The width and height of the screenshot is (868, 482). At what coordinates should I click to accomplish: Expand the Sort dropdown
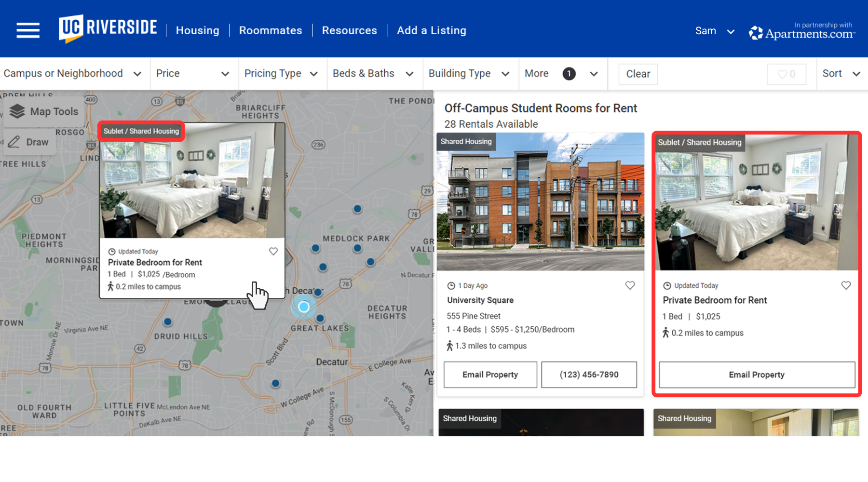[841, 73]
